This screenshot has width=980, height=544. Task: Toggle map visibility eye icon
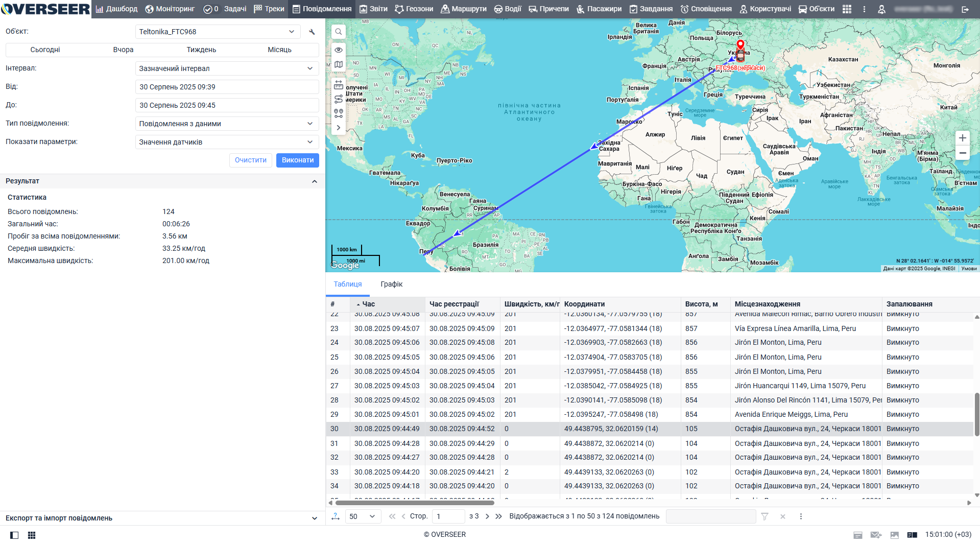338,50
